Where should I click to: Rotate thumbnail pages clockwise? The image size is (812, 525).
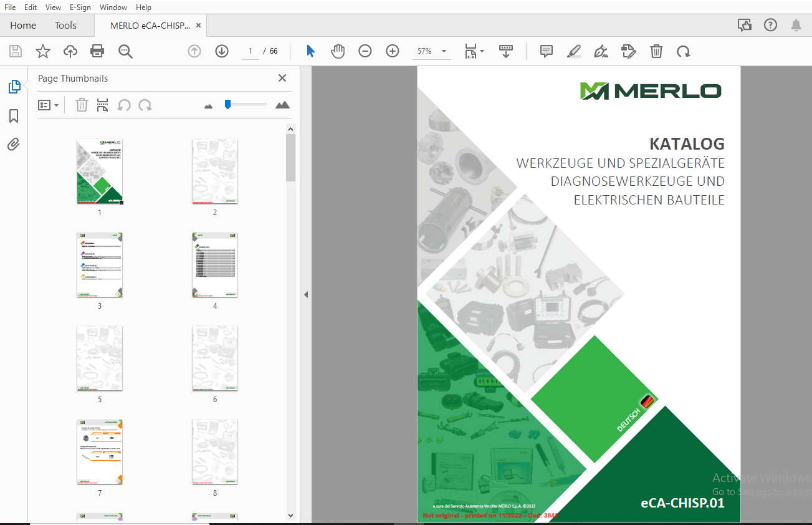pos(145,105)
